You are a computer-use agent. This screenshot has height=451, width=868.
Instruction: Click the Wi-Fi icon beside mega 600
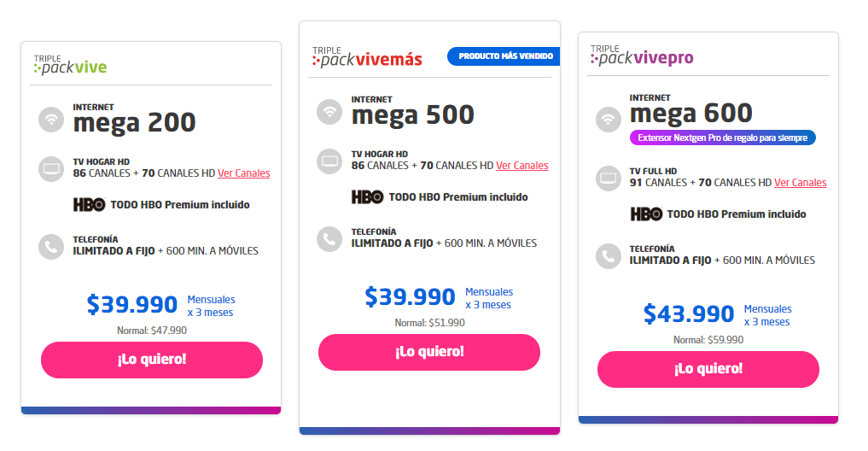[609, 119]
